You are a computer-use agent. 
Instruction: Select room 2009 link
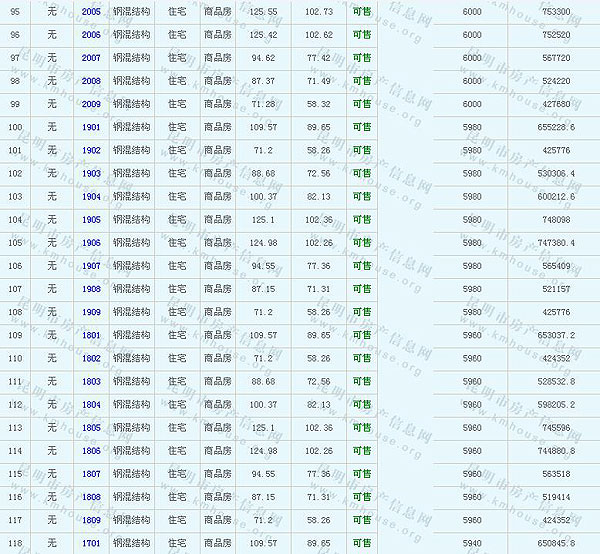point(91,104)
